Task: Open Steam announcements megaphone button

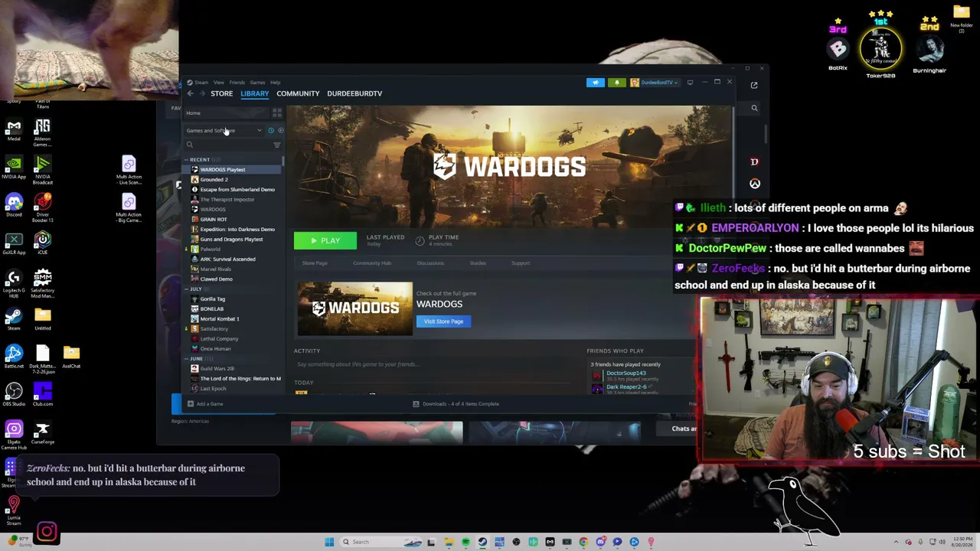Action: coord(595,83)
